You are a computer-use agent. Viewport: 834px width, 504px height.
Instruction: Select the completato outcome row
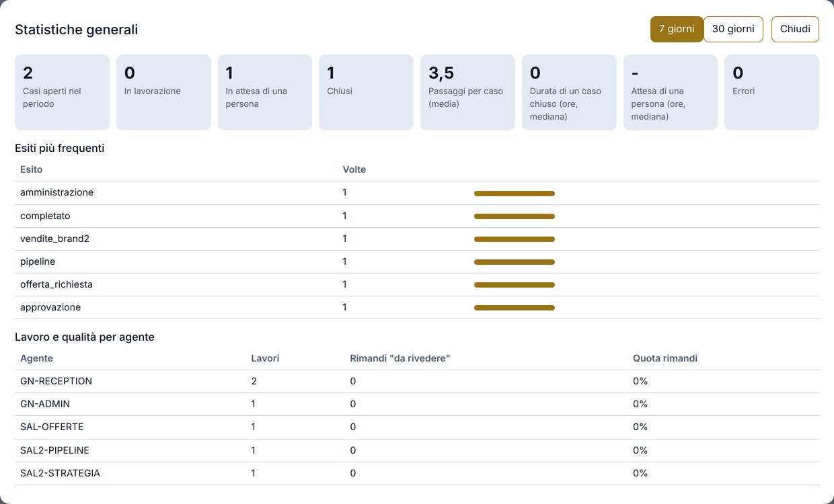point(417,216)
